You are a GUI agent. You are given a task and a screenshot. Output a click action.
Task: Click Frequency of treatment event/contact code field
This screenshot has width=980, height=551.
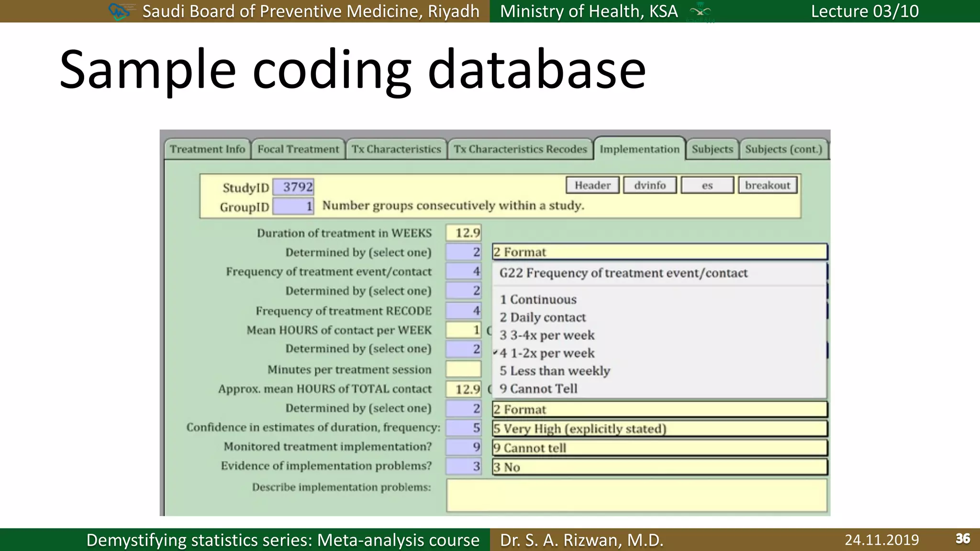click(463, 271)
